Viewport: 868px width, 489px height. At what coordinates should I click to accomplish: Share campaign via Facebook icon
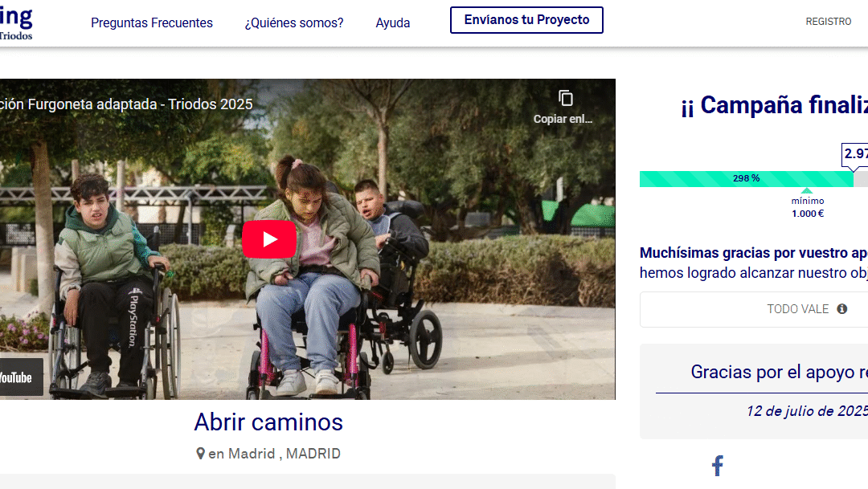coord(718,466)
